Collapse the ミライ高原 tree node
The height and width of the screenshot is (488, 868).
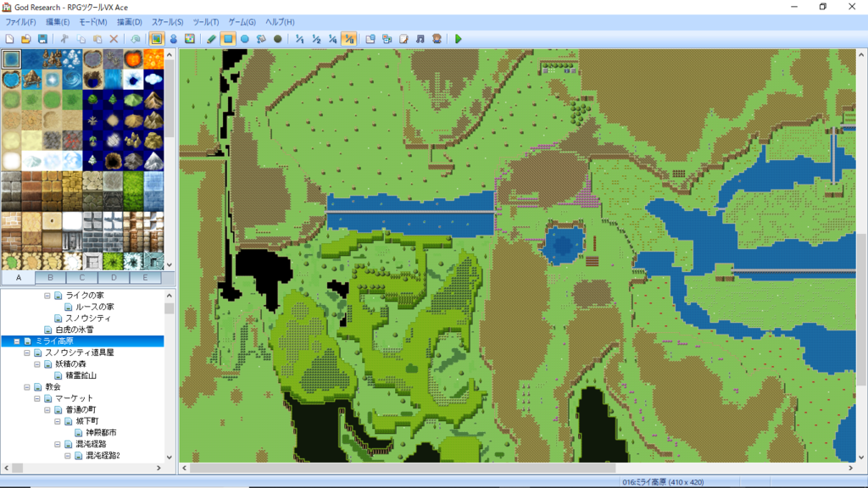click(x=17, y=341)
